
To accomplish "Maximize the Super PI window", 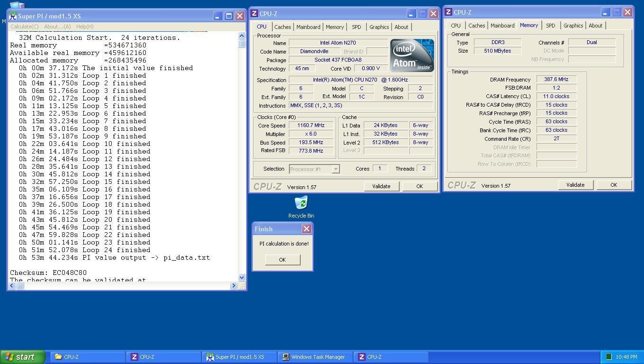I will point(229,16).
